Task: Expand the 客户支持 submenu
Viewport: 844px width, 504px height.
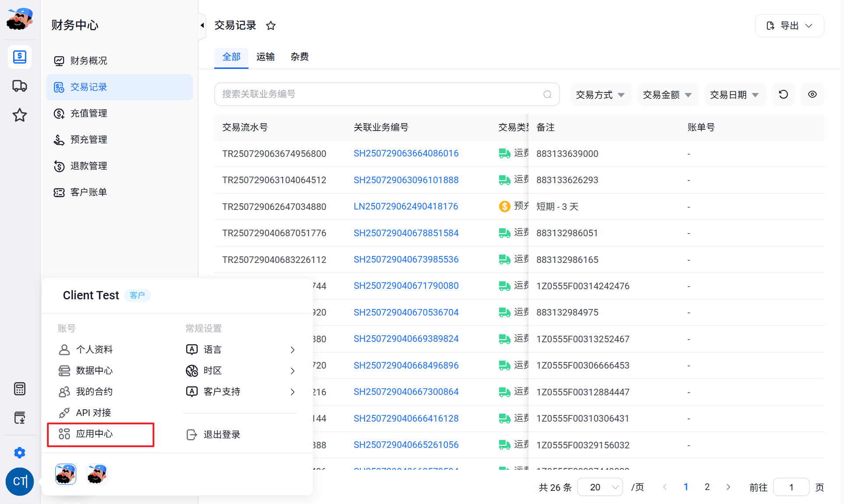Action: click(241, 391)
